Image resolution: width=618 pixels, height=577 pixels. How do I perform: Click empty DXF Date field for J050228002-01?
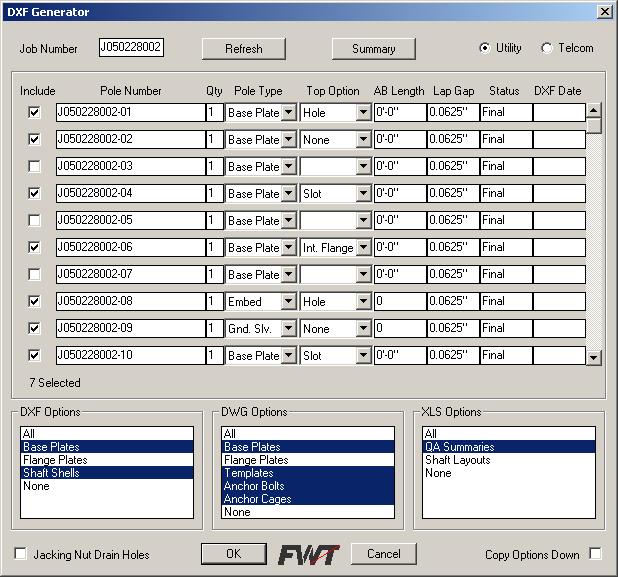pos(559,112)
